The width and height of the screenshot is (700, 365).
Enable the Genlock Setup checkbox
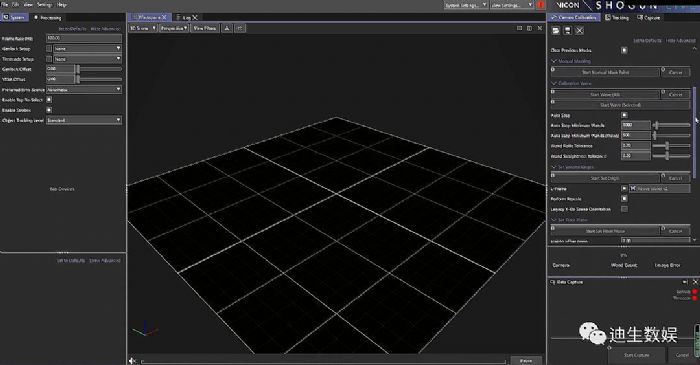[49, 48]
